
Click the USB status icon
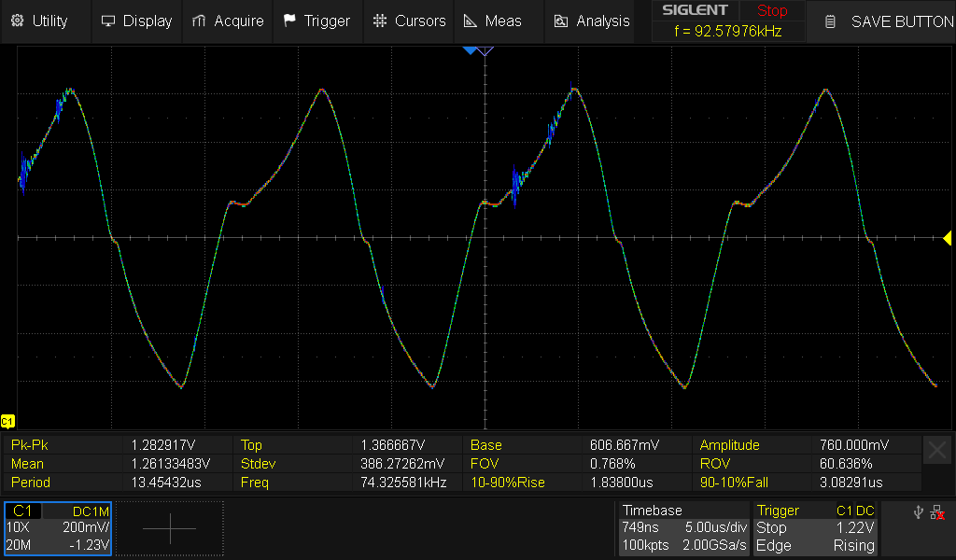point(921,511)
